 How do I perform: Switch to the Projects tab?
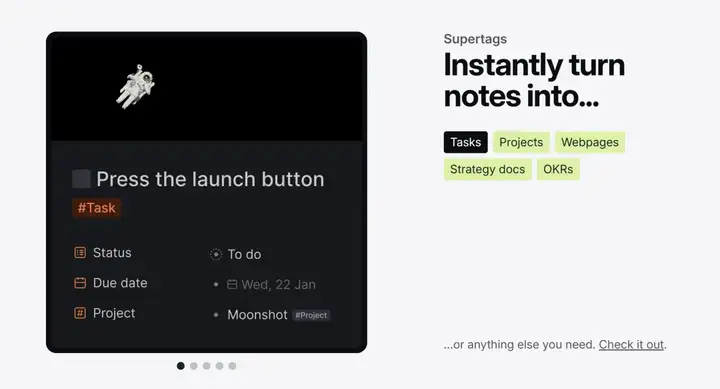[x=521, y=142]
